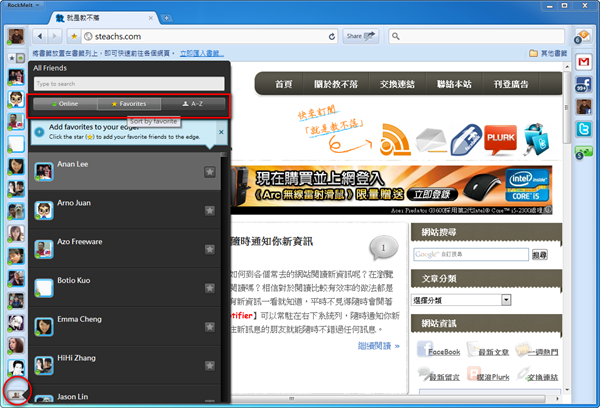The width and height of the screenshot is (600, 408).
Task: Click the Facebook pen badge icon
Action: pos(466,139)
